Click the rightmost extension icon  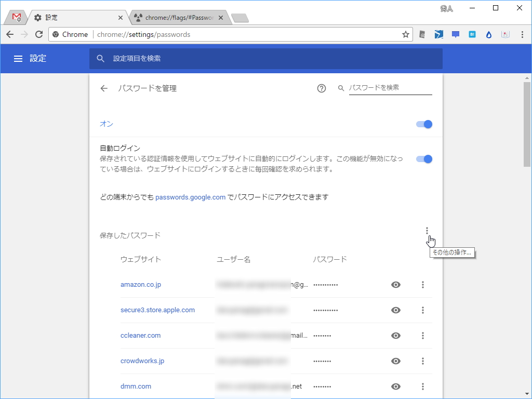tap(506, 34)
